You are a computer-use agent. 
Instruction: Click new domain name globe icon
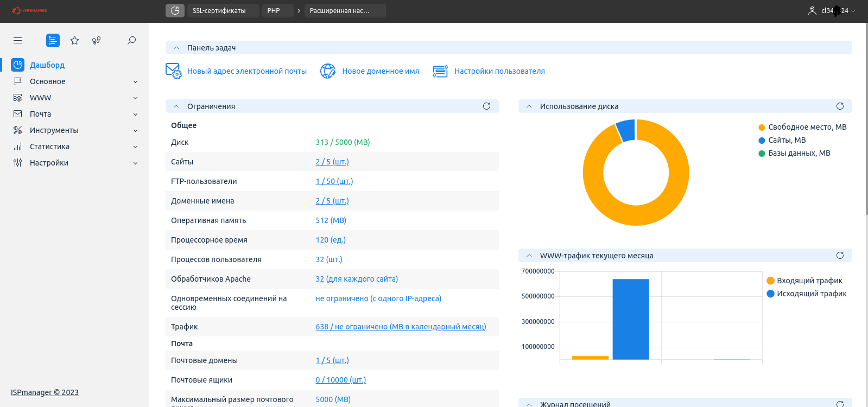tap(328, 71)
